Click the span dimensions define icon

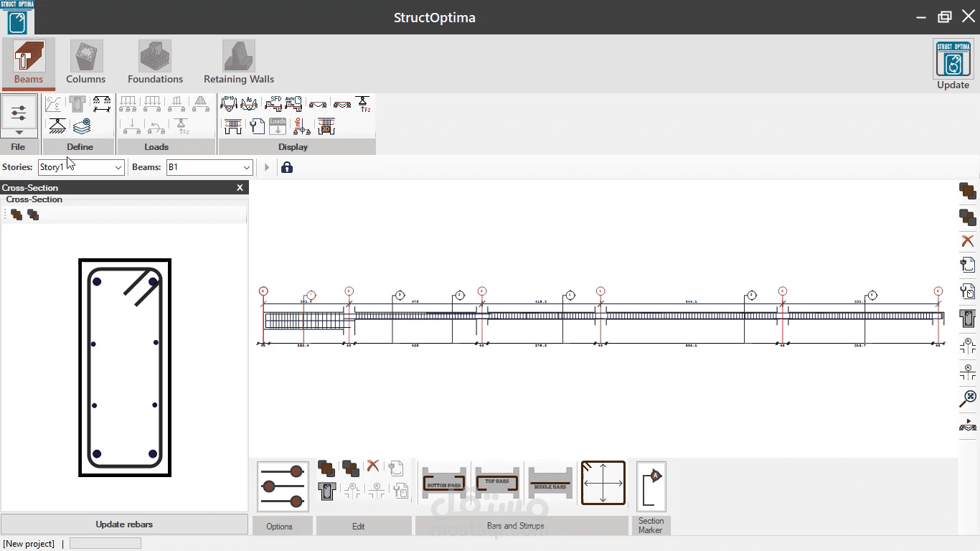[x=102, y=104]
